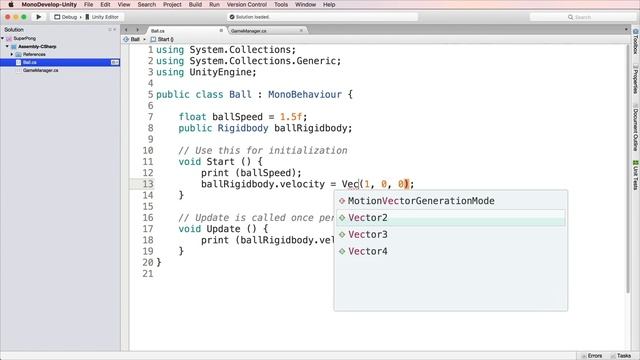Viewport: 640px width, 360px height.
Task: Open the Tasks pad button
Action: coord(621,356)
